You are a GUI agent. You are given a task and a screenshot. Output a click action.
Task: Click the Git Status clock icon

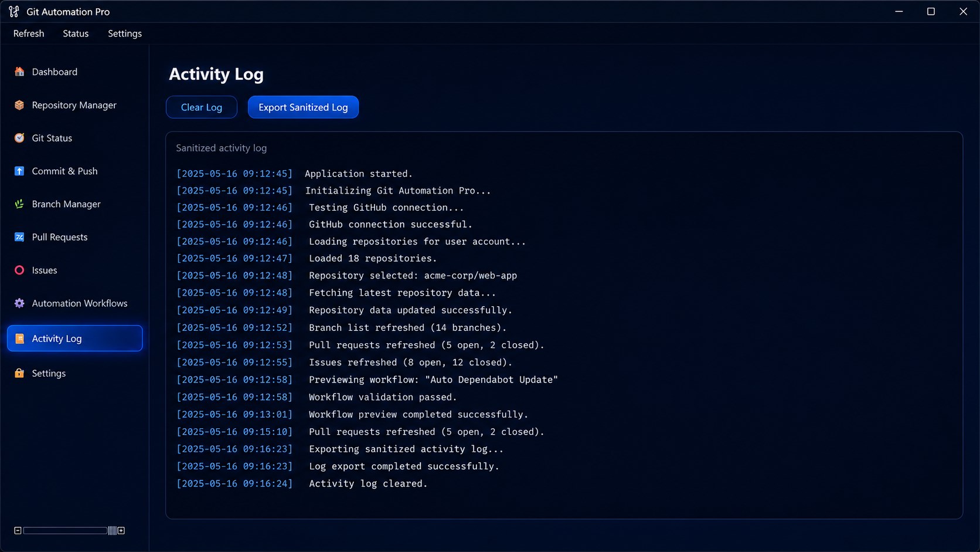tap(19, 138)
